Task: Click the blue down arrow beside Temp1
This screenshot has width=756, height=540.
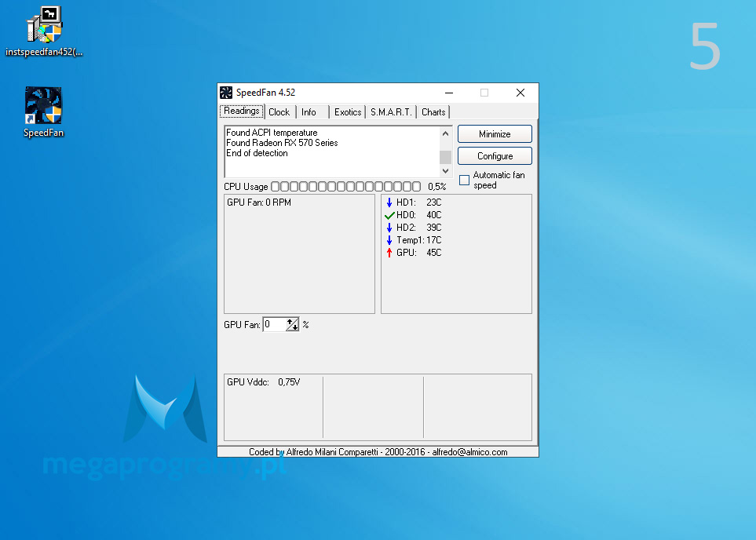Action: click(x=389, y=240)
